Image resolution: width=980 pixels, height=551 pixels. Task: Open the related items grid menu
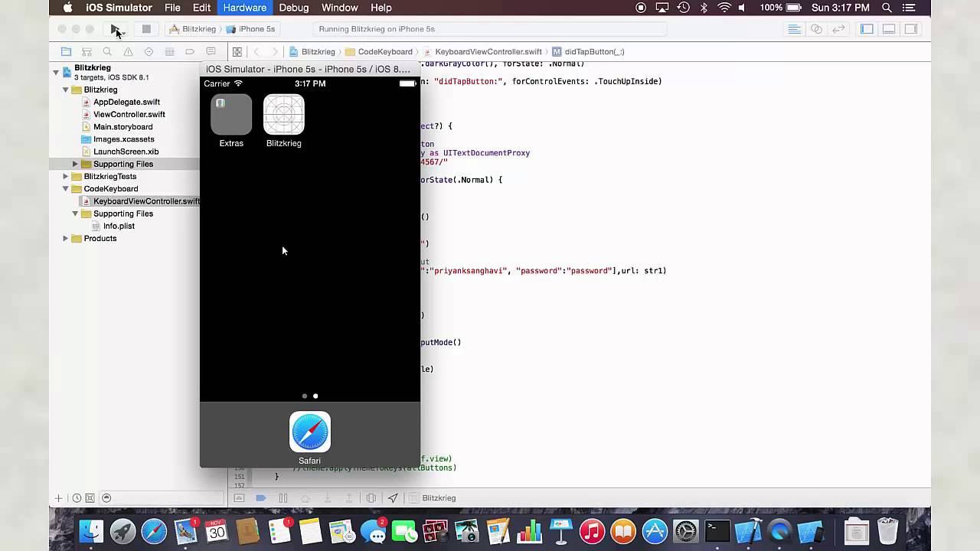[237, 51]
